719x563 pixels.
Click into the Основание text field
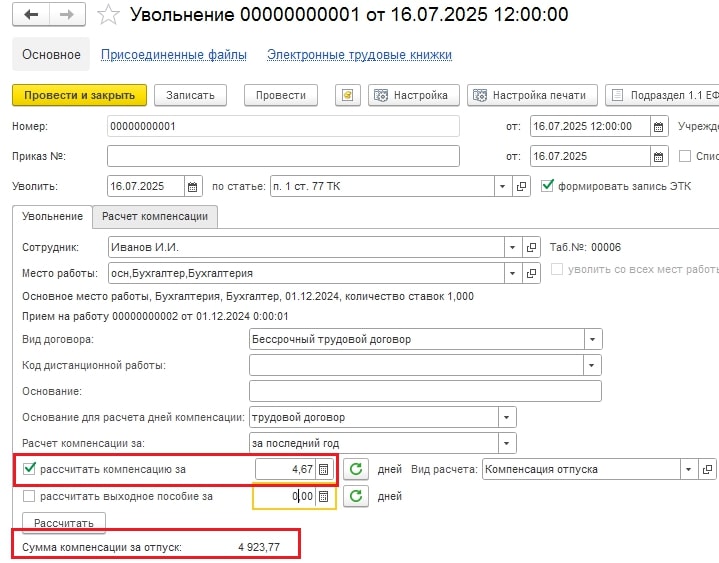(x=425, y=392)
